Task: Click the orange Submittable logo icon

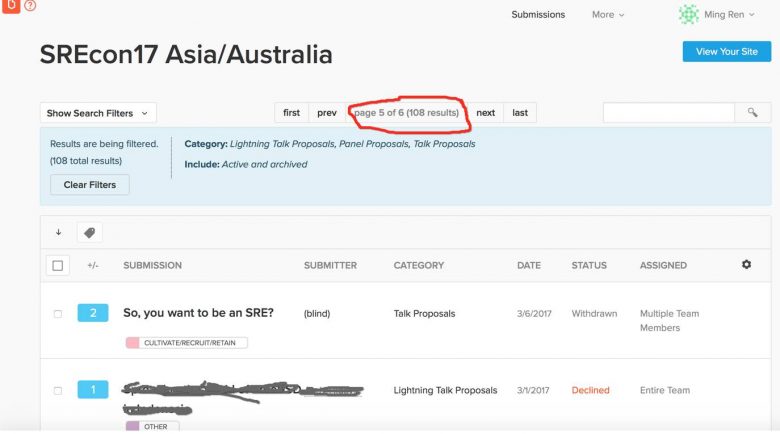Action: 10,5
